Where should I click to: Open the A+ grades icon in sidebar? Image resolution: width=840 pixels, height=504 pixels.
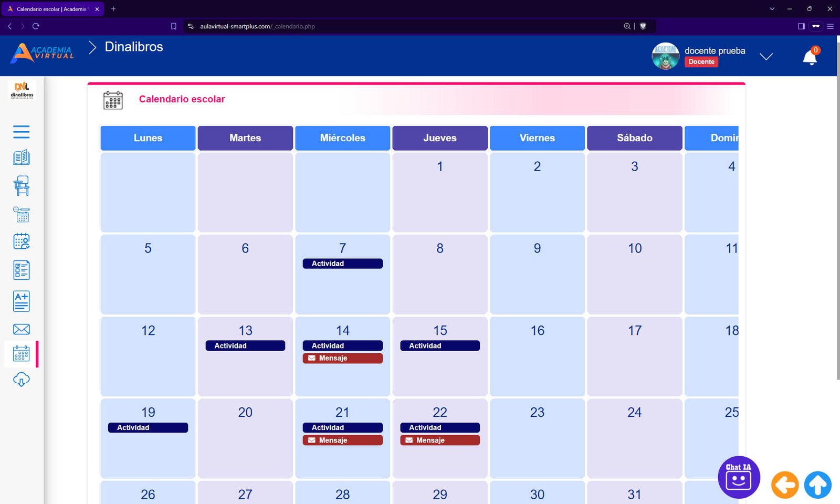point(21,301)
